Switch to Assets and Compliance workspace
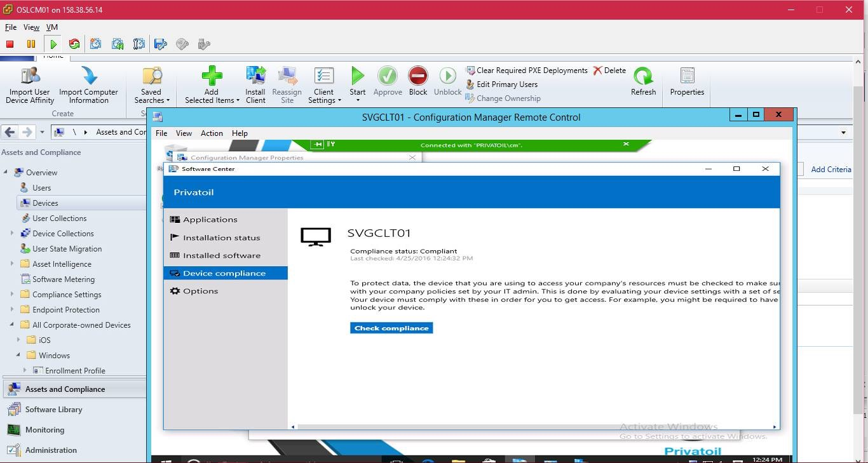The height and width of the screenshot is (463, 868). pyautogui.click(x=74, y=389)
